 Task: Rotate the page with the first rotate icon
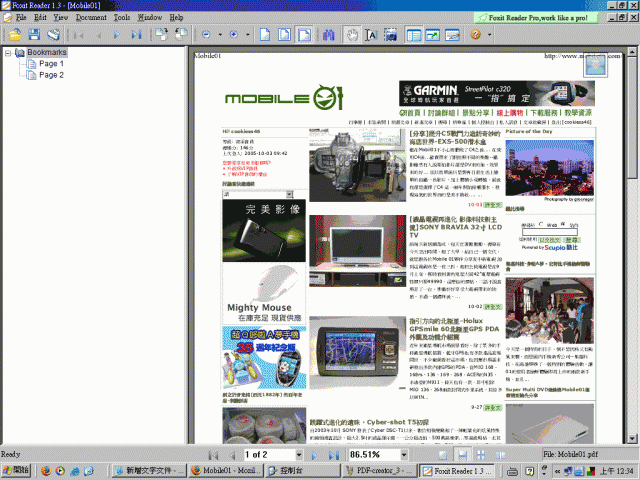161,35
